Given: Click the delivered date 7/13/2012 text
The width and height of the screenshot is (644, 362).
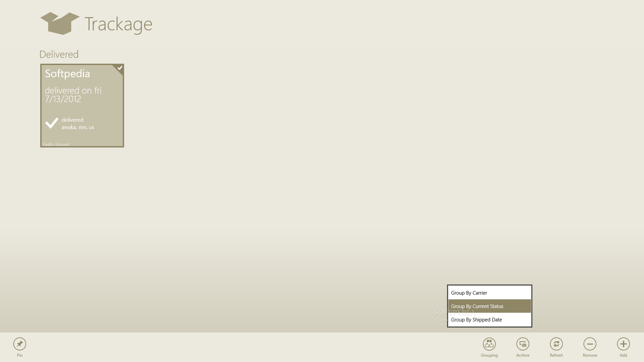Looking at the screenshot, I should coord(62,99).
